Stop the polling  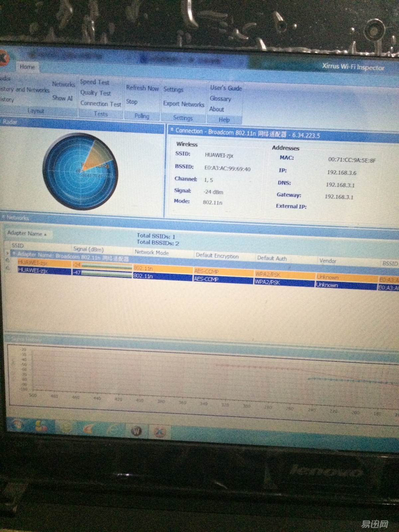(x=132, y=102)
